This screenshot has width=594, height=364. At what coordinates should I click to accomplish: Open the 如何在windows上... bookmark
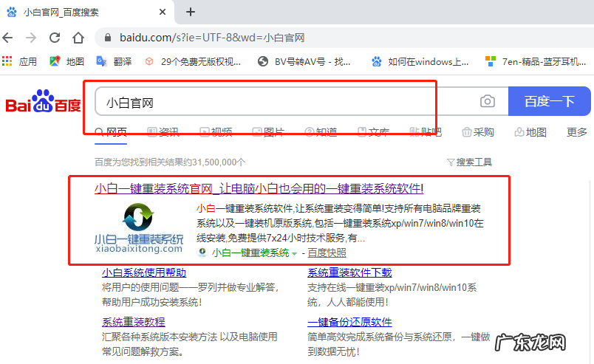point(420,61)
